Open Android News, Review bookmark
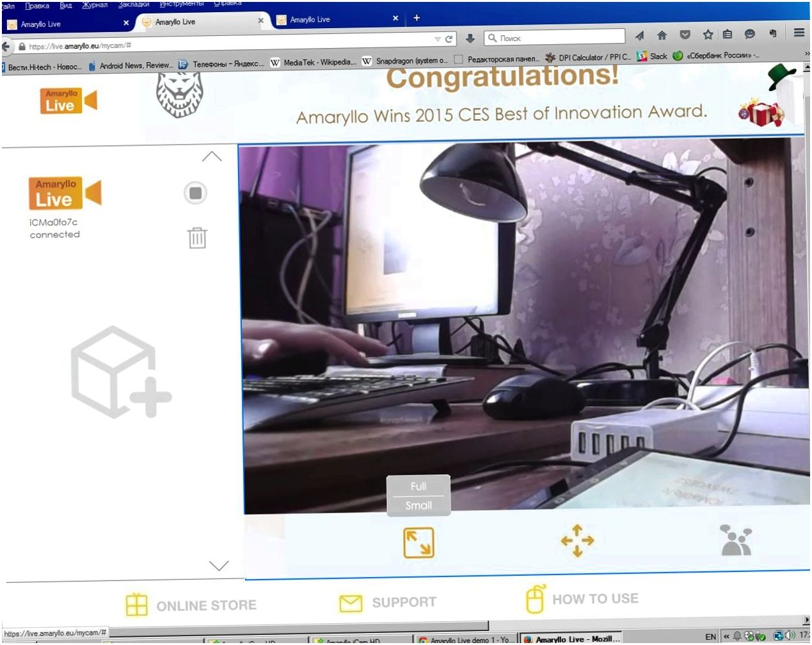812x645 pixels. point(131,65)
